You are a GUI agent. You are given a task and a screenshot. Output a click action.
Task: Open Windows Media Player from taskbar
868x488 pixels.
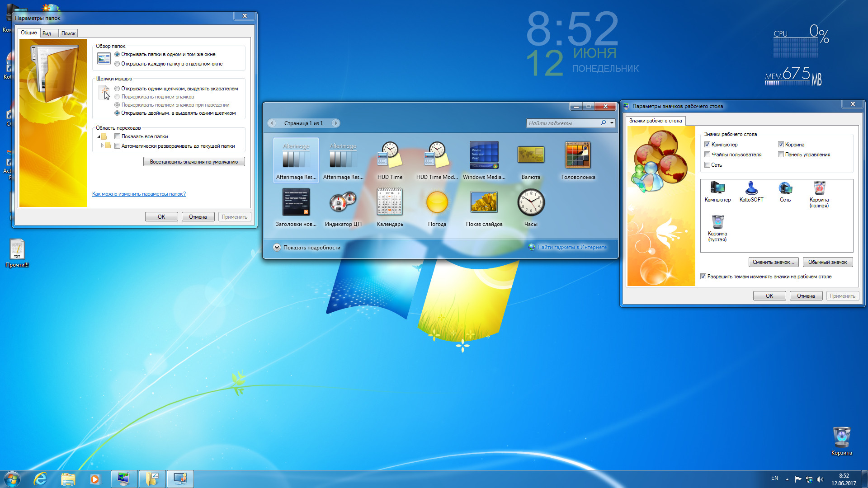pyautogui.click(x=95, y=479)
